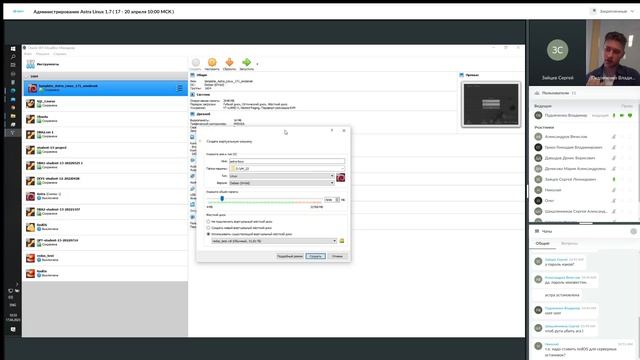The image size is (640, 360).
Task: Click the Create button in dialog
Action: 316,256
